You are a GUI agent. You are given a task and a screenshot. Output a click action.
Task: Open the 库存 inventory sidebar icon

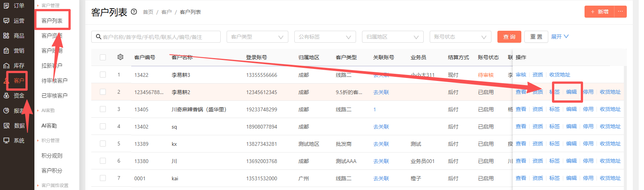[x=6, y=66]
